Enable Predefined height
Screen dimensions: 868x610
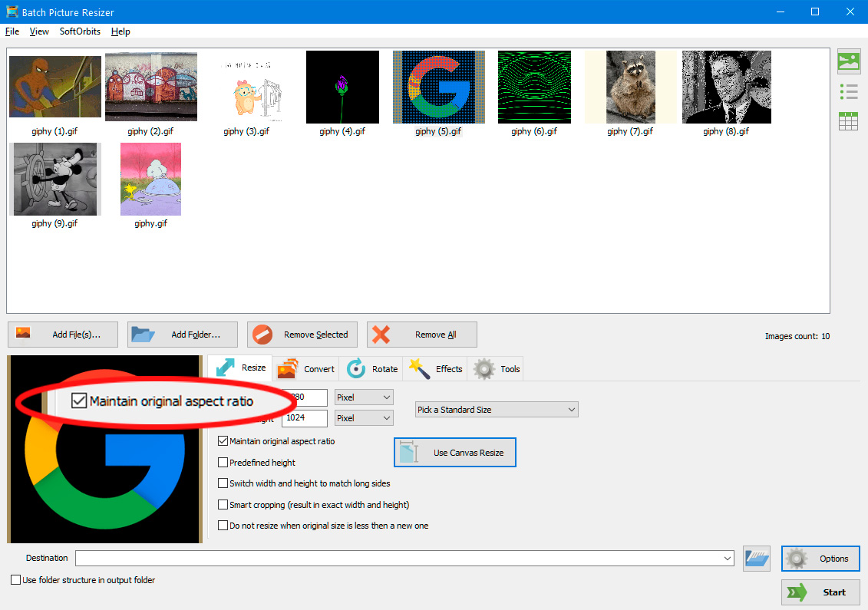tap(223, 462)
